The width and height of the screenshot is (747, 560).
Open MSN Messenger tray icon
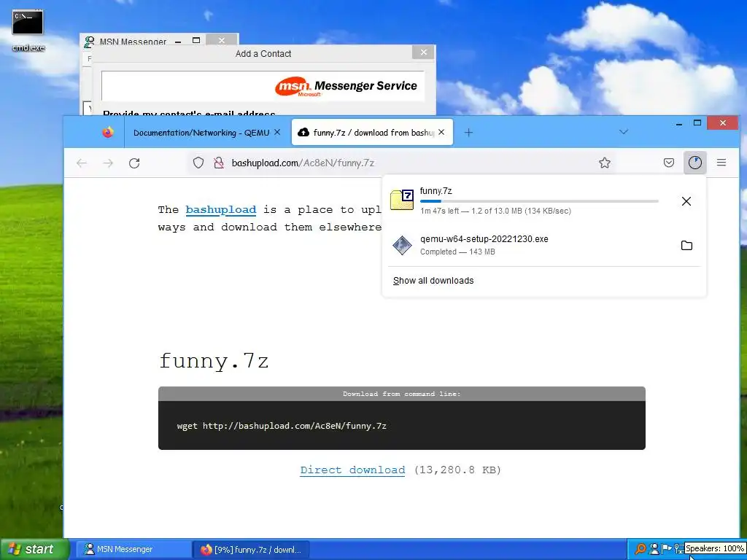coord(654,550)
